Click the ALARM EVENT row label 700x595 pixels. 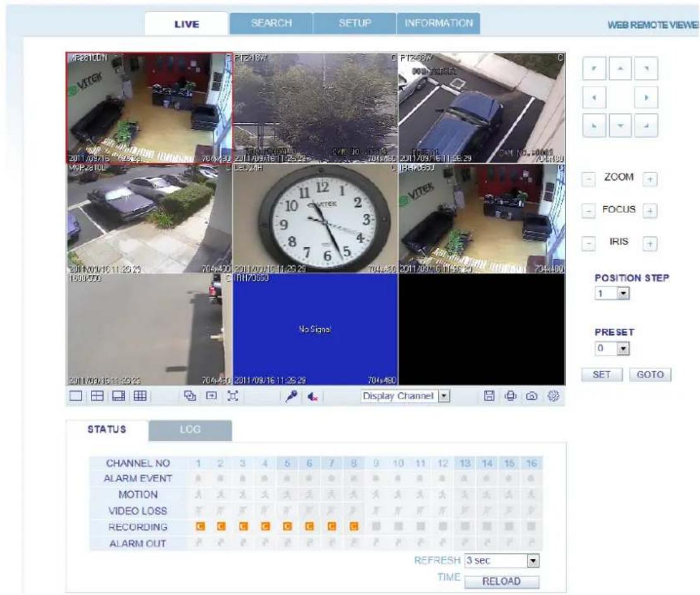coord(138,478)
